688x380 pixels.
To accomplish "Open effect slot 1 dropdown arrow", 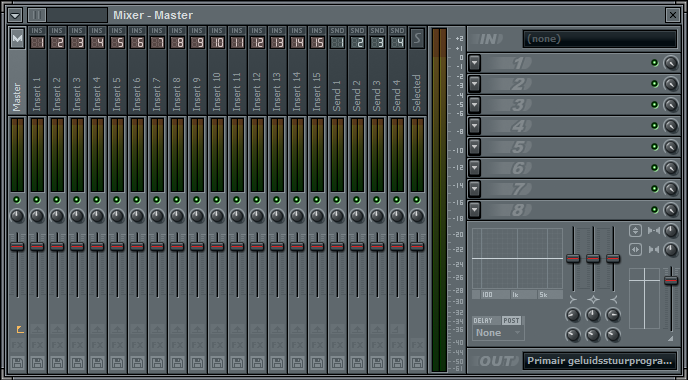I will (474, 63).
